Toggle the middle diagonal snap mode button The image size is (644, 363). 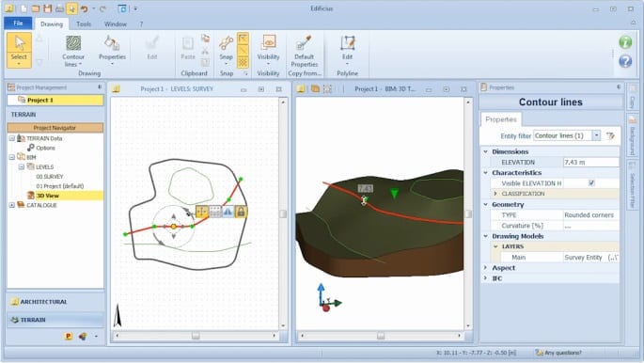tap(243, 51)
